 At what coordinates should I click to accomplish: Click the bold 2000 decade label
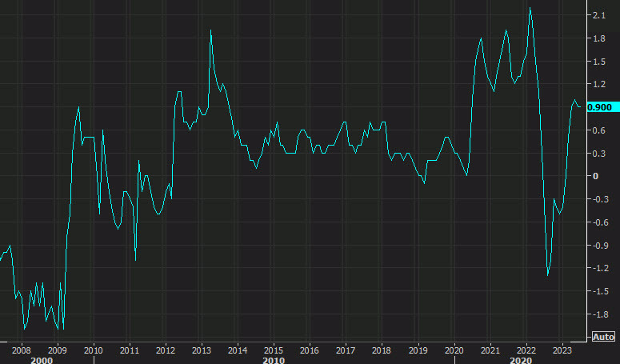point(42,360)
